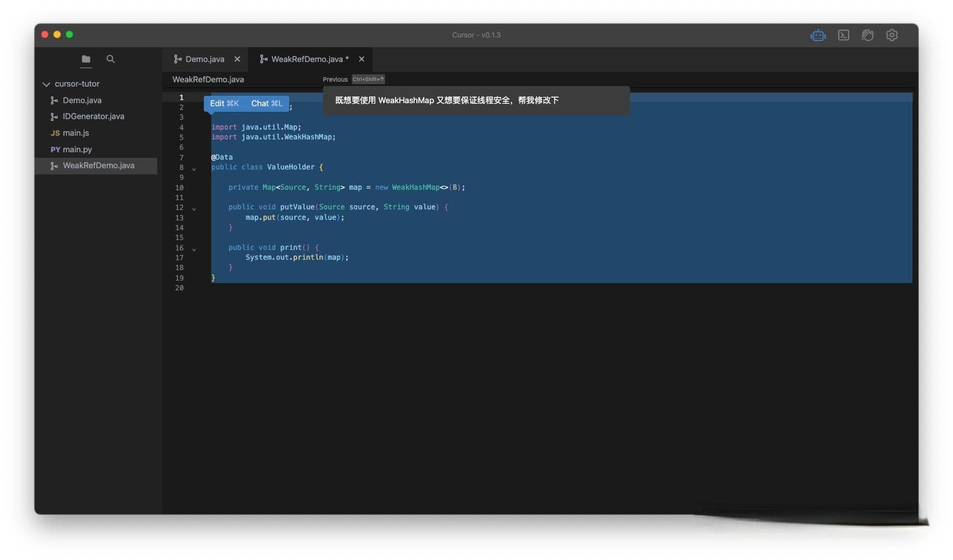Click the JS icon beside main.js
The height and width of the screenshot is (560, 953).
[x=55, y=133]
